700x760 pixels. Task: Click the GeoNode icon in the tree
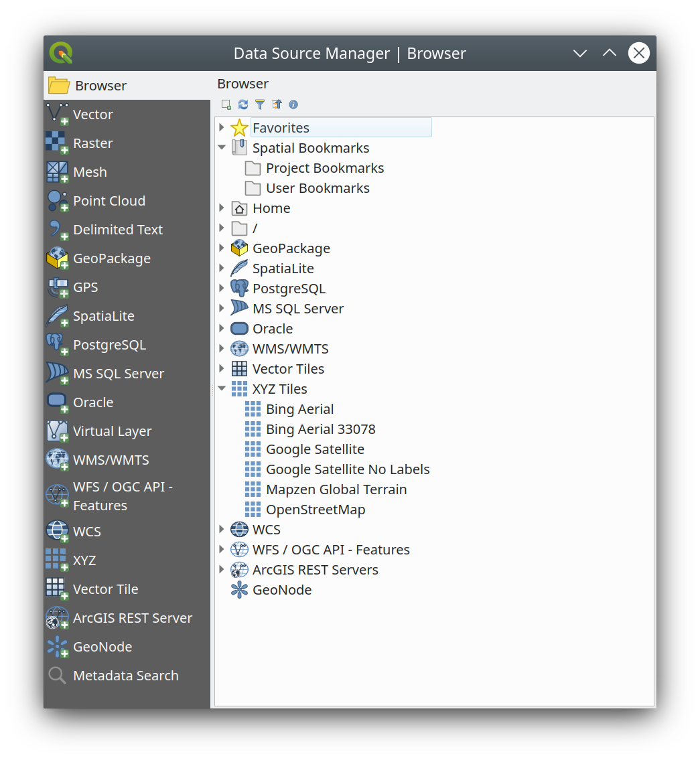239,589
